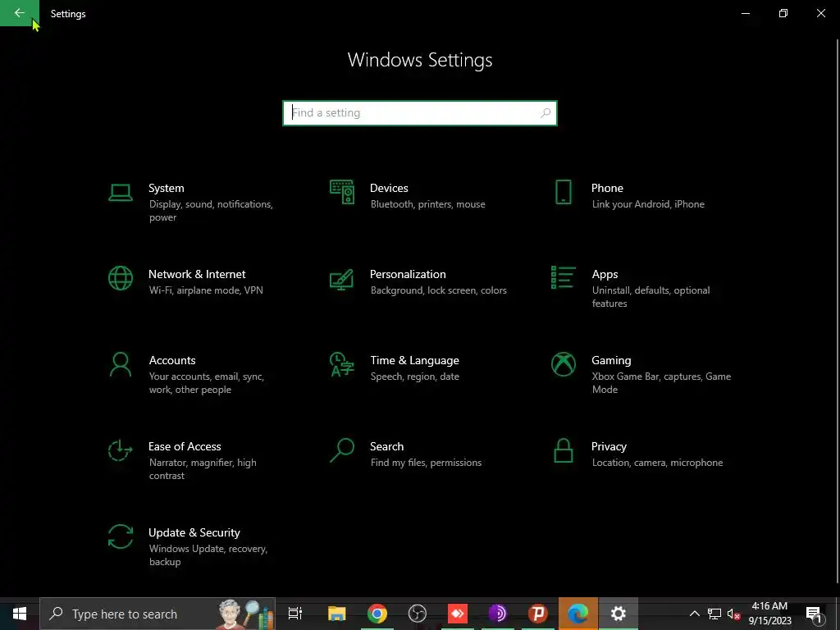The image size is (840, 630).
Task: Open the red AnyDesk taskbar icon
Action: click(458, 614)
